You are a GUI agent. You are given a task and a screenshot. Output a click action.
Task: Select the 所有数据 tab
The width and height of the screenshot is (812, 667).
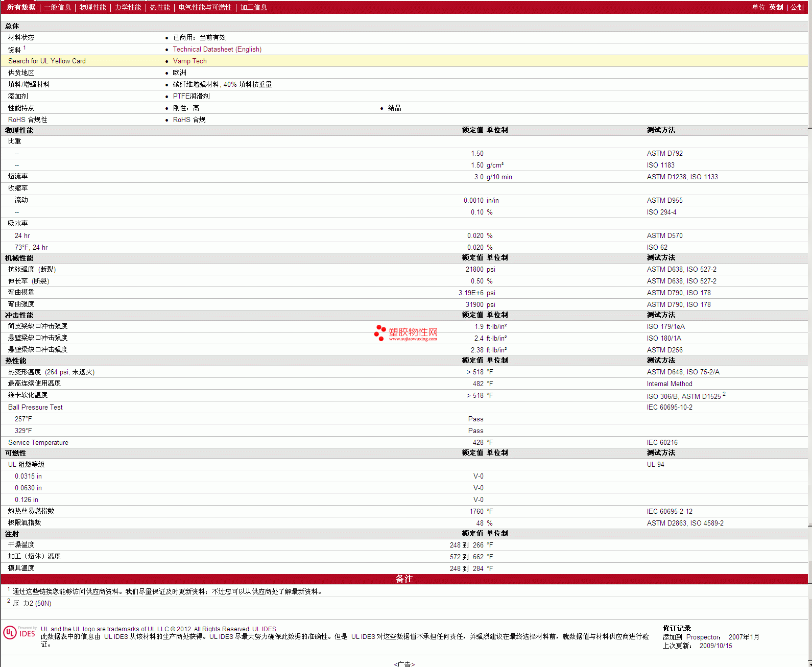click(x=21, y=7)
